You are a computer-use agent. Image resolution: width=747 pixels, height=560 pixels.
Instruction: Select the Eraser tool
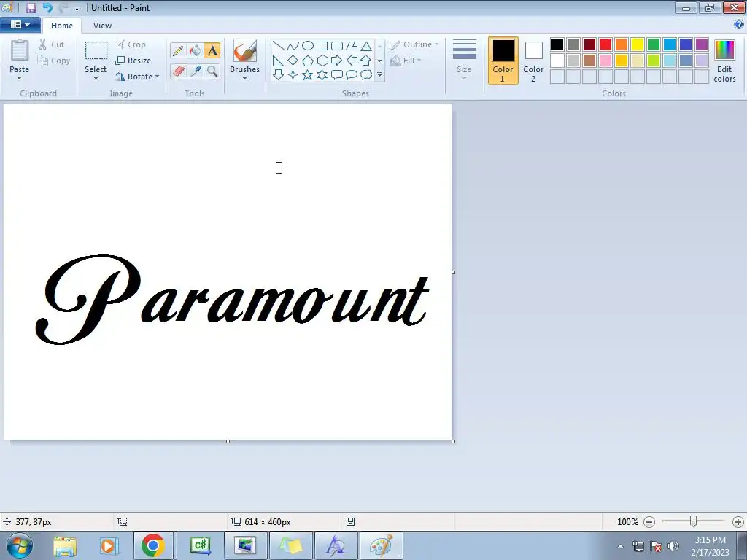coord(178,71)
